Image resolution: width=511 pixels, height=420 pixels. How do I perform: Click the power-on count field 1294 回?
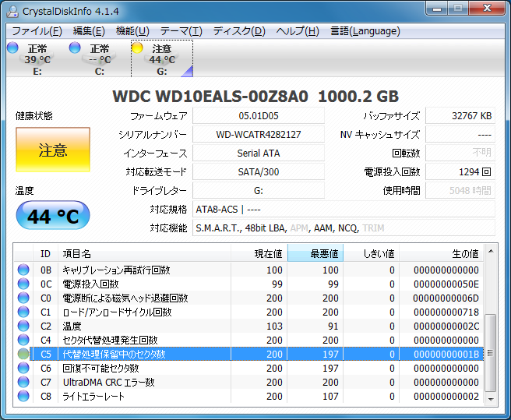[x=460, y=172]
